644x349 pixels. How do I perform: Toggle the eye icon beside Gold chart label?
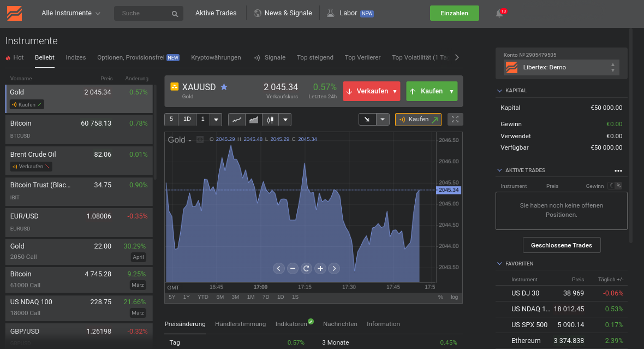200,140
